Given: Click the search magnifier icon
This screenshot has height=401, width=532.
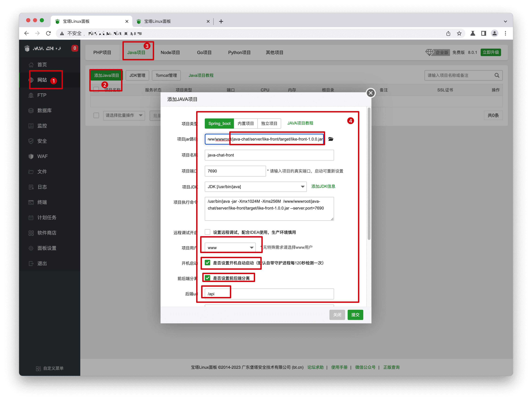Looking at the screenshot, I should pyautogui.click(x=497, y=75).
